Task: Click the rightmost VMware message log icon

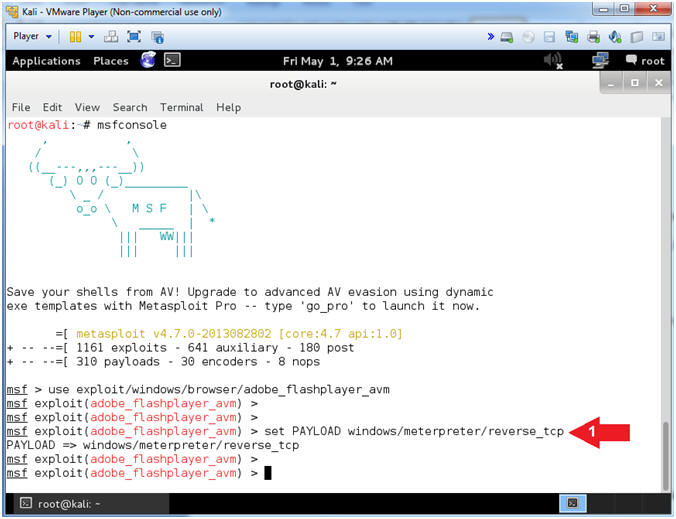Action: pyautogui.click(x=658, y=37)
